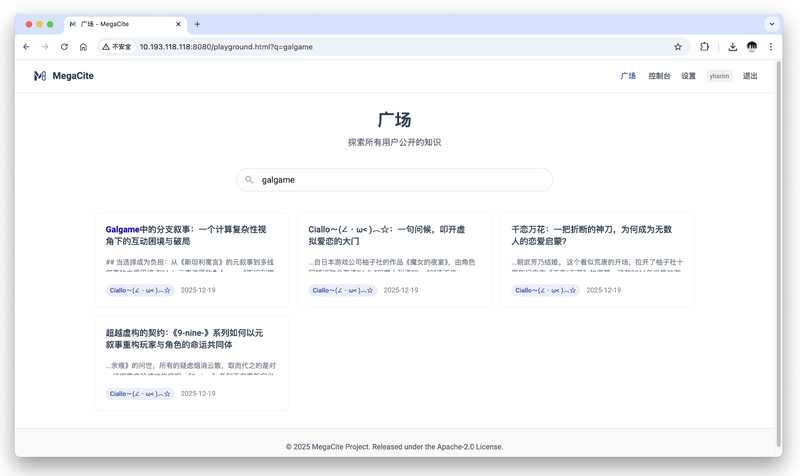The width and height of the screenshot is (800, 476).
Task: Select the 广场 - MegaCite browser tab
Action: 125,24
